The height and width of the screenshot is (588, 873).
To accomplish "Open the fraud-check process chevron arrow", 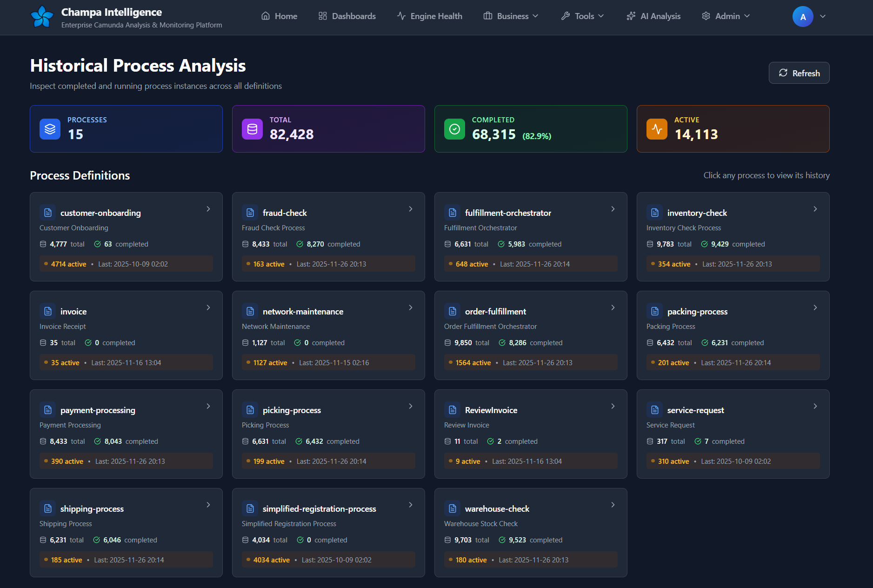I will pyautogui.click(x=411, y=209).
